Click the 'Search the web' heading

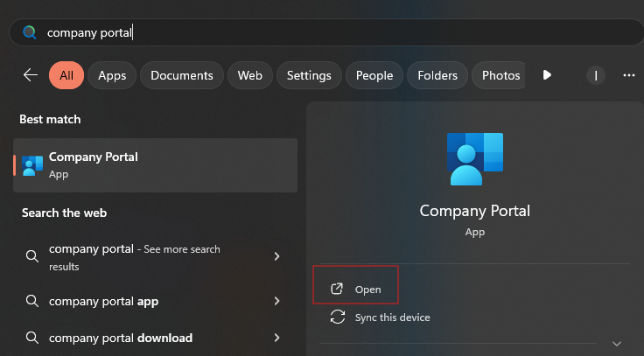(x=64, y=213)
